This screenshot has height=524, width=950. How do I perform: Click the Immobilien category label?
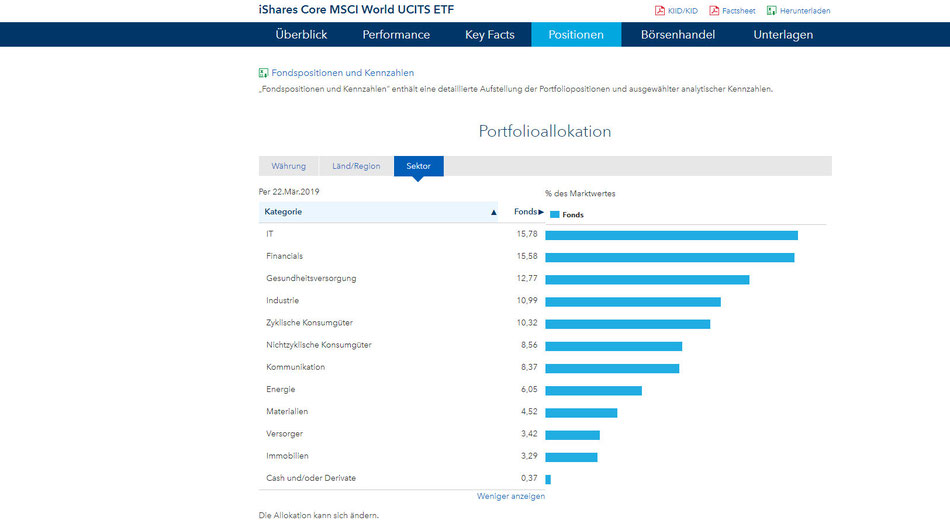[x=287, y=456]
